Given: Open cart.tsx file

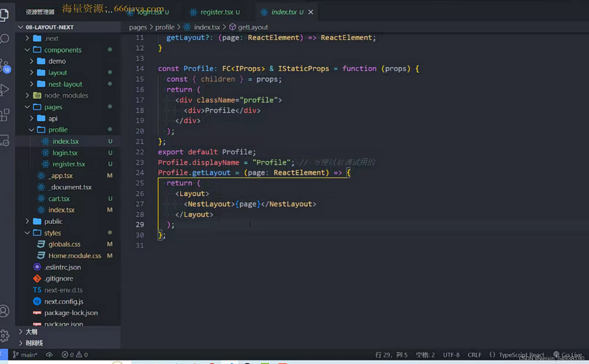Looking at the screenshot, I should click(x=68, y=199).
